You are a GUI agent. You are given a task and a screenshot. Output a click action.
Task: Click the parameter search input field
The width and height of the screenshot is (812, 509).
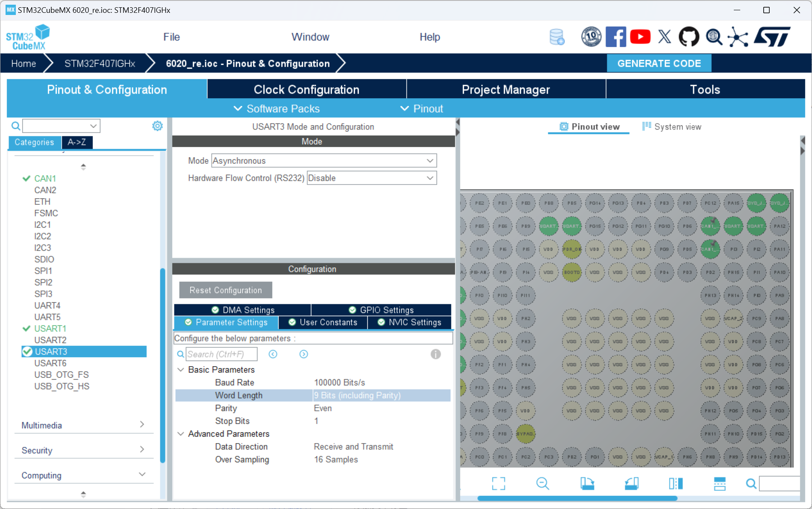(x=221, y=354)
